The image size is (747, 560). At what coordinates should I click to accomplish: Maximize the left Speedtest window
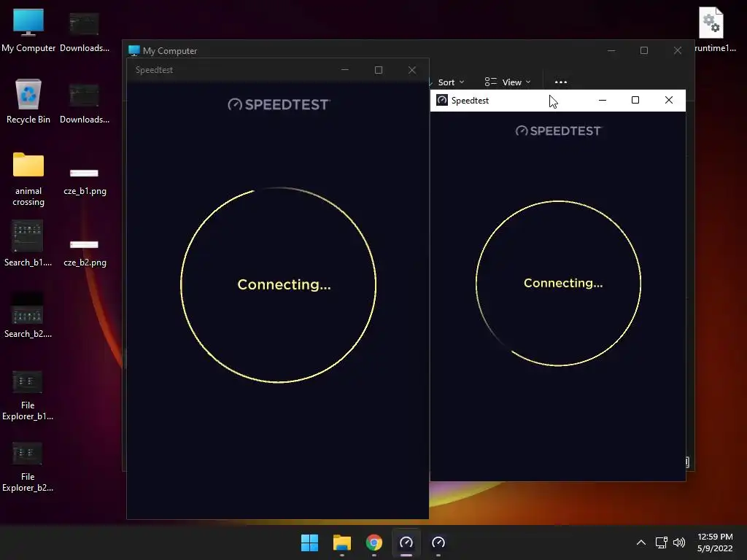click(x=379, y=70)
